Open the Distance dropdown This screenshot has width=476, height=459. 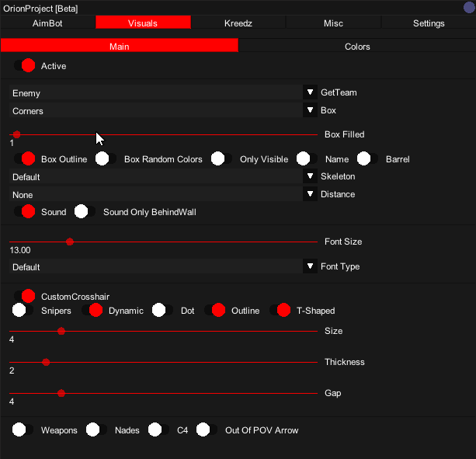310,194
